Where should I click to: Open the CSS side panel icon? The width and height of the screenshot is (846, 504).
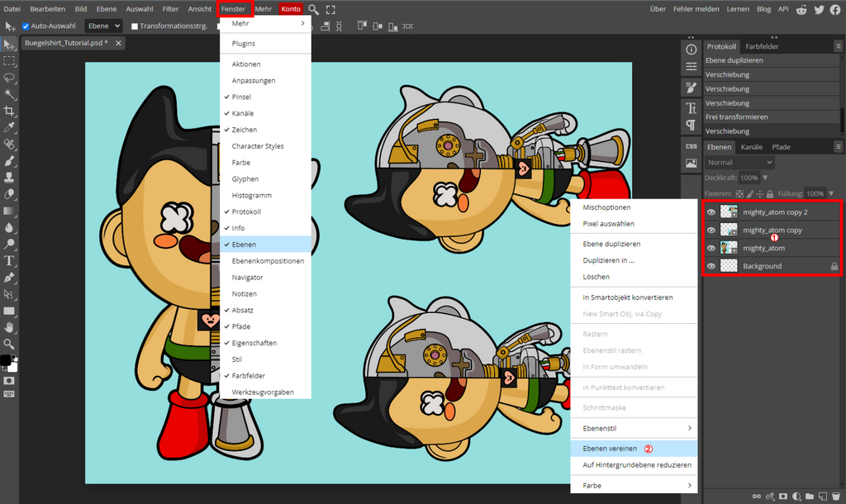[x=691, y=145]
